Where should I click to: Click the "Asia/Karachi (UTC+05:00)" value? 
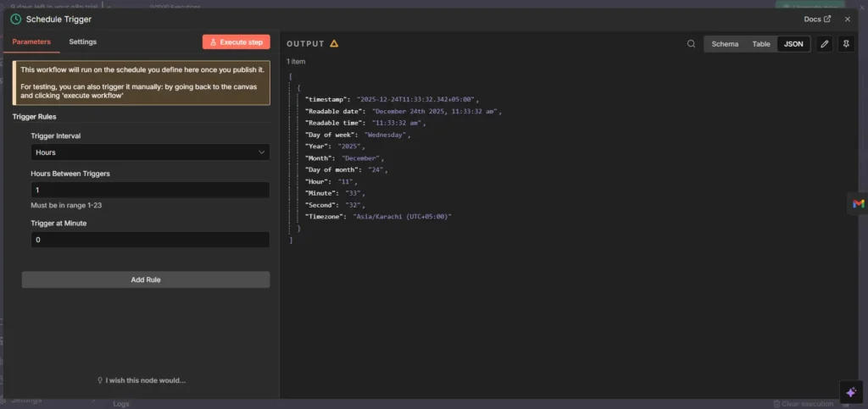click(402, 217)
